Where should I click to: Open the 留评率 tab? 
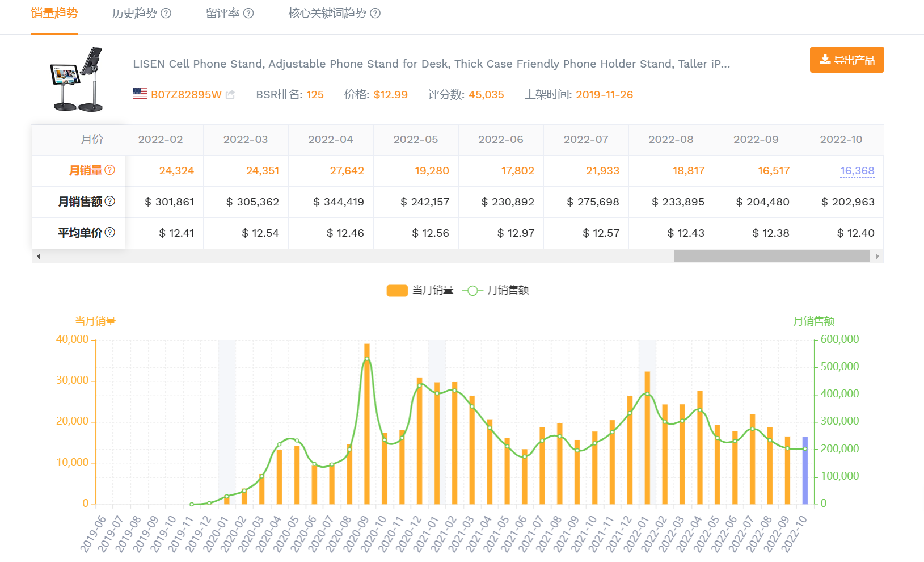(222, 13)
